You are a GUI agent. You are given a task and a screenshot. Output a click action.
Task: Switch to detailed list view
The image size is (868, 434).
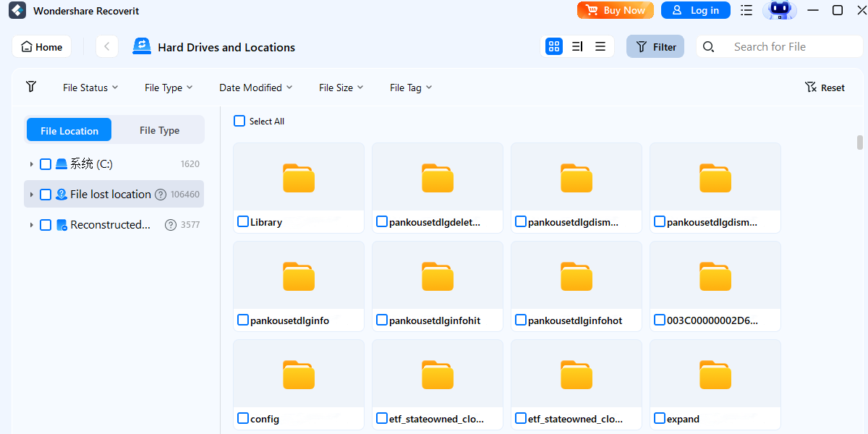tap(577, 46)
